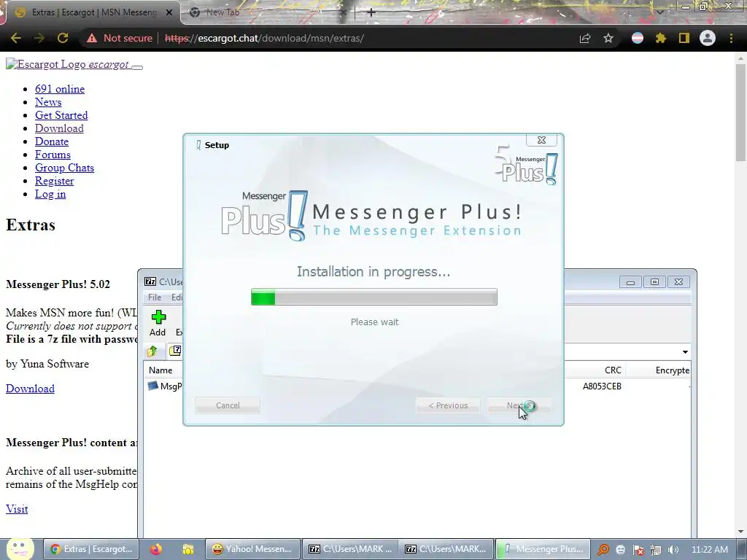Share this page via the share icon
This screenshot has height=560, width=747.
(x=585, y=39)
